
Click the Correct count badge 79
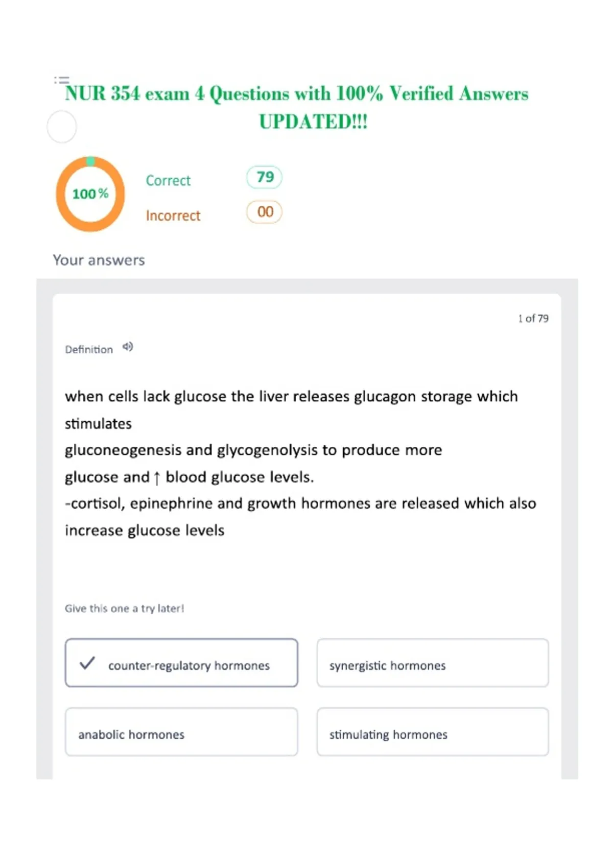click(265, 177)
